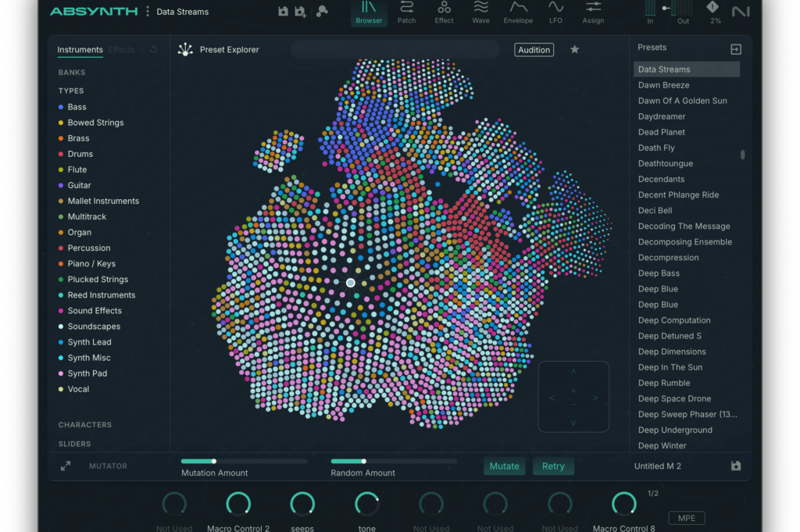Image resolution: width=800 pixels, height=532 pixels.
Task: Select the Instruments tab
Action: [80, 50]
